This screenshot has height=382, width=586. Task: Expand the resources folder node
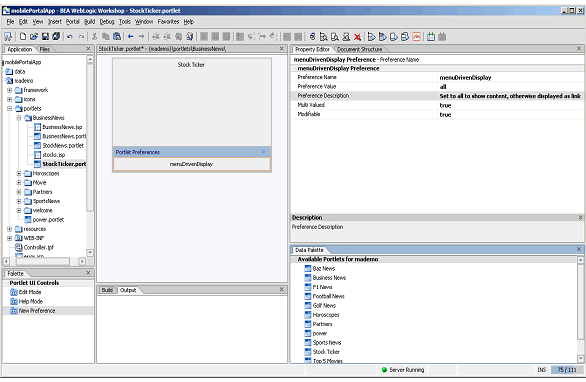point(10,229)
